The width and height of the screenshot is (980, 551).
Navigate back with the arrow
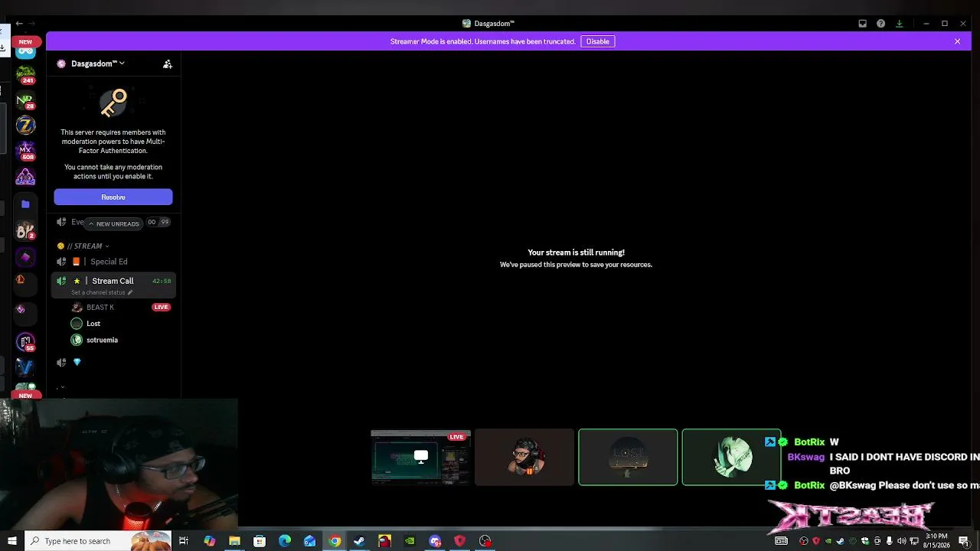point(19,24)
